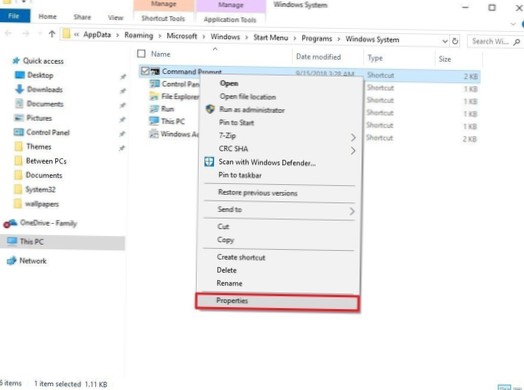Open the wallpapers folder in sidebar

(42, 204)
